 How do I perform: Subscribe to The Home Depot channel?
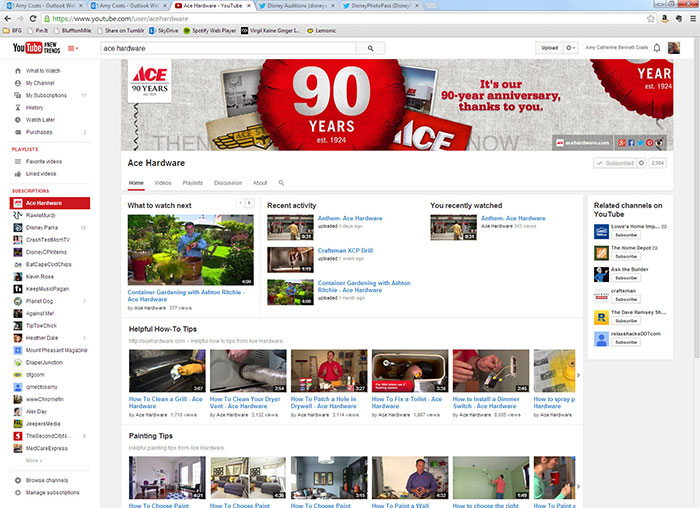tap(626, 256)
